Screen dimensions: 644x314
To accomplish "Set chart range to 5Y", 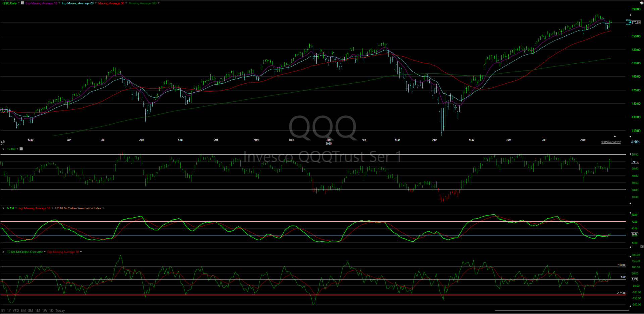I will click(3, 311).
